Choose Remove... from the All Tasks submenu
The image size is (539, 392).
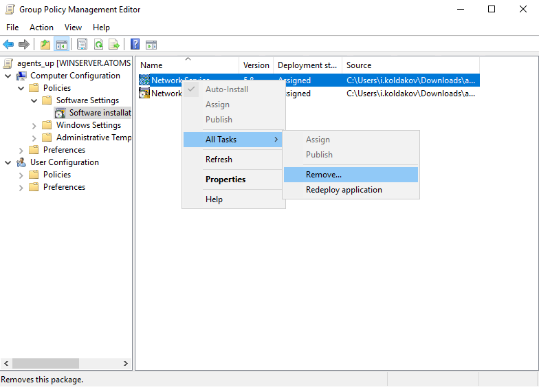click(x=323, y=175)
